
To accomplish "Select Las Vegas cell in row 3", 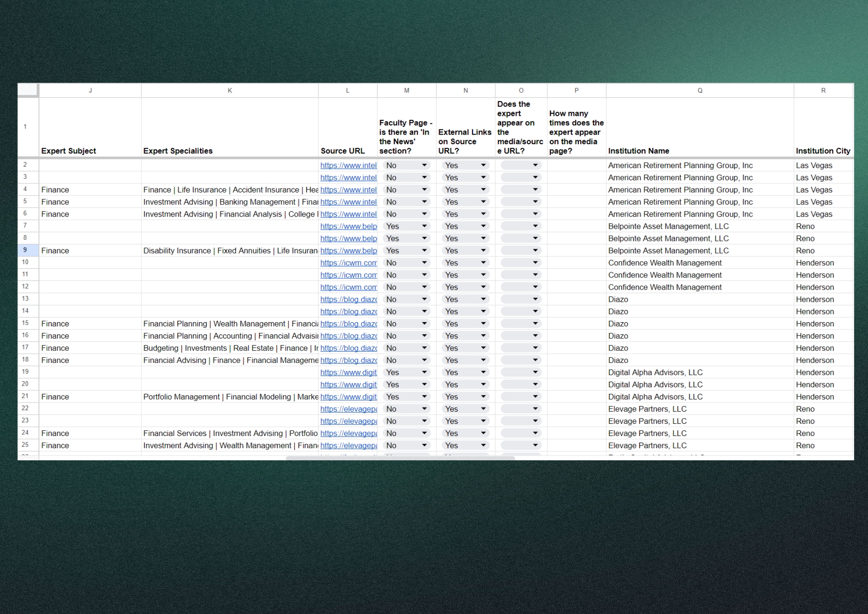I will point(823,178).
